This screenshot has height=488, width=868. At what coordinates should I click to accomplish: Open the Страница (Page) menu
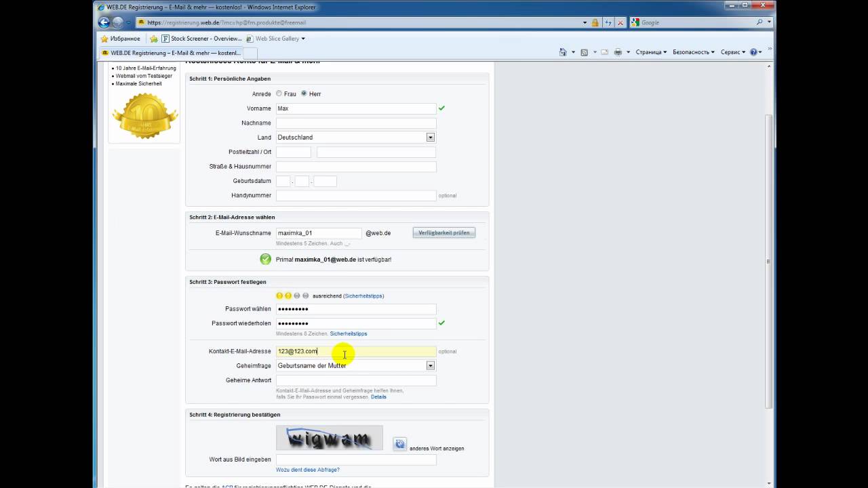coord(651,52)
